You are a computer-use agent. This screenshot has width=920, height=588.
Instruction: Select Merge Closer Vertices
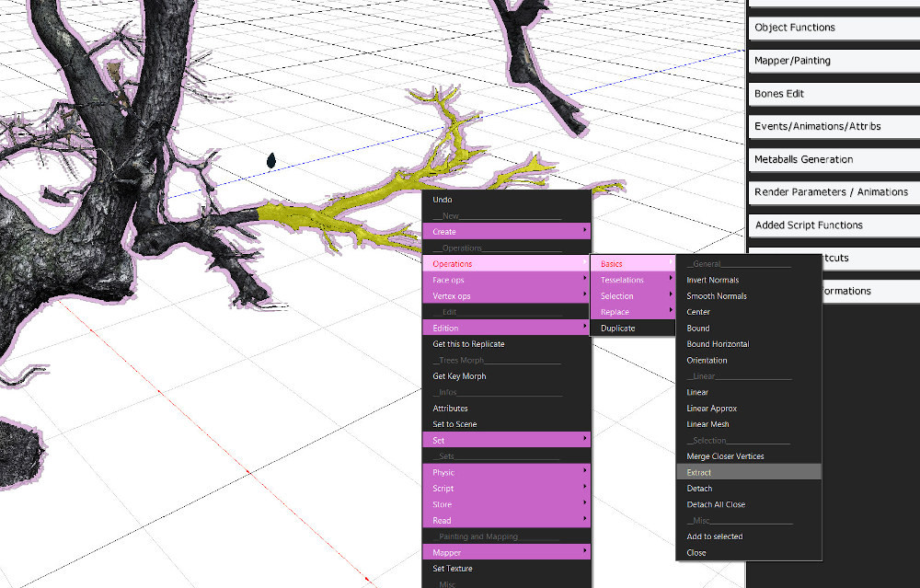(x=749, y=456)
